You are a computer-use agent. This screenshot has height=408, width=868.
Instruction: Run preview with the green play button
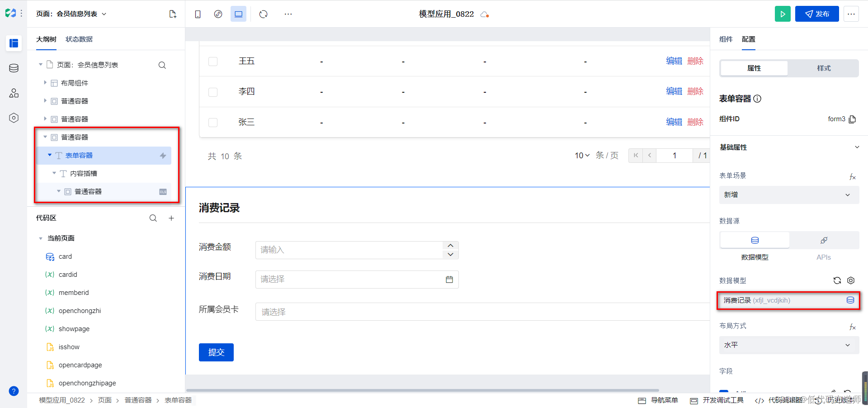coord(783,14)
